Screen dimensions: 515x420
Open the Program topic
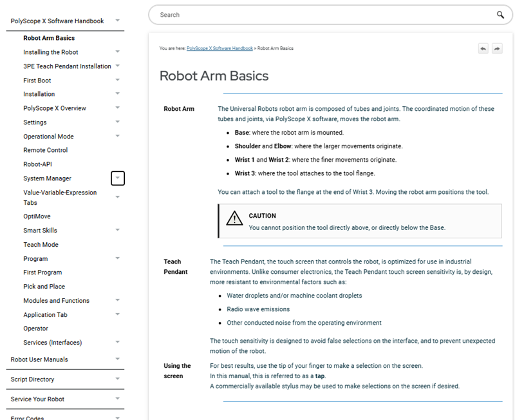pyautogui.click(x=35, y=259)
